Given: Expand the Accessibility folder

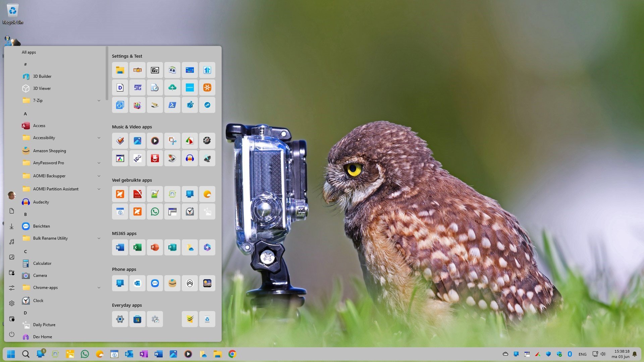Looking at the screenshot, I should (99, 138).
